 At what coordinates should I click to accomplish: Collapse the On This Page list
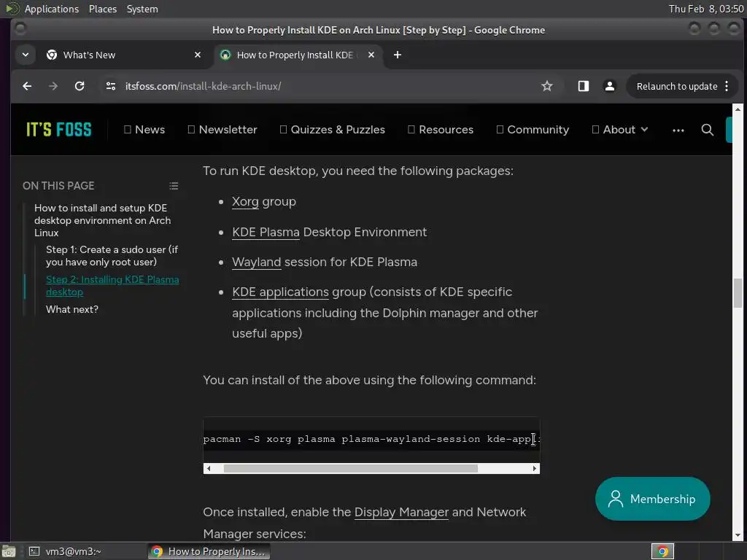174,186
